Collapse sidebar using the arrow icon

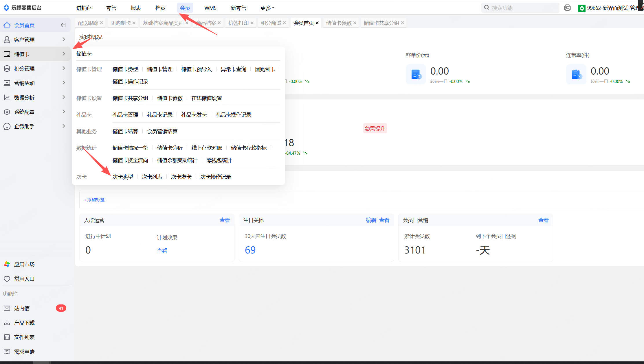[63, 25]
